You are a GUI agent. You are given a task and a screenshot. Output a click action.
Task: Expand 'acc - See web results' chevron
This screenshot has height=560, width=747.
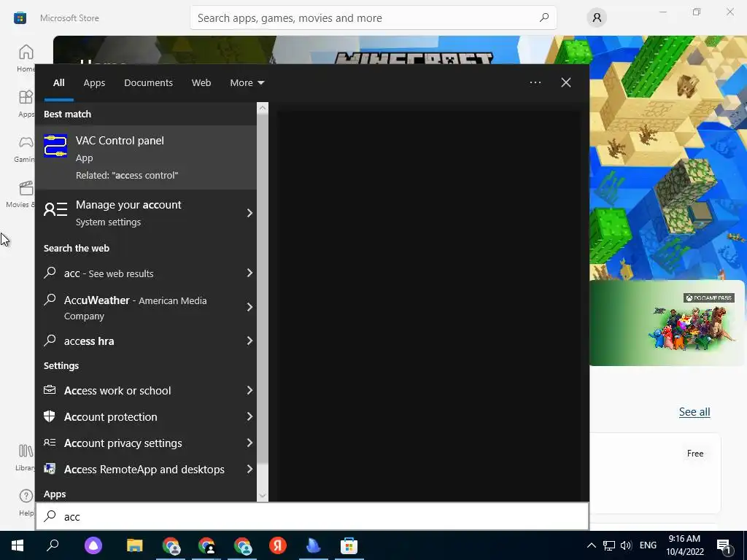pyautogui.click(x=249, y=273)
